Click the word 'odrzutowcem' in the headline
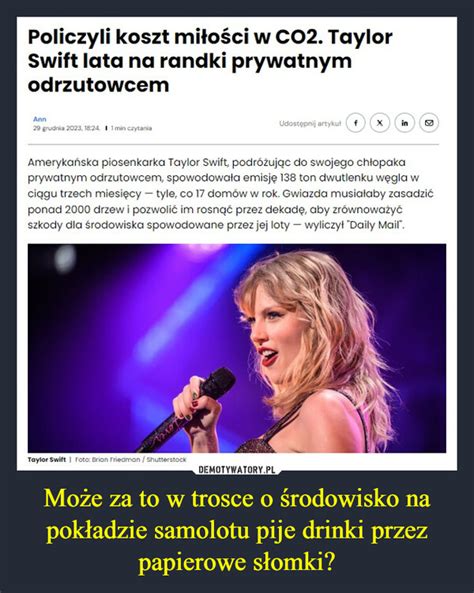The height and width of the screenshot is (593, 474). 99,85
